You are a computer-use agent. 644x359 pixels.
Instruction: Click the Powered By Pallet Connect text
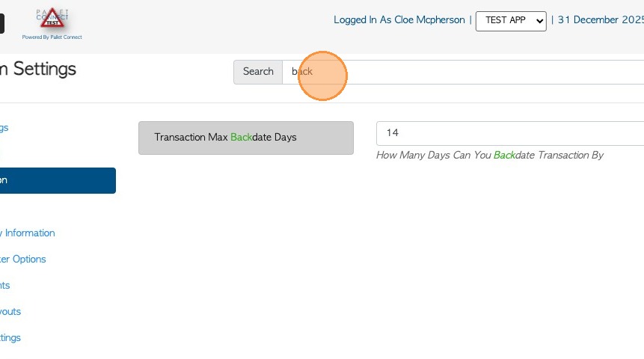point(52,37)
